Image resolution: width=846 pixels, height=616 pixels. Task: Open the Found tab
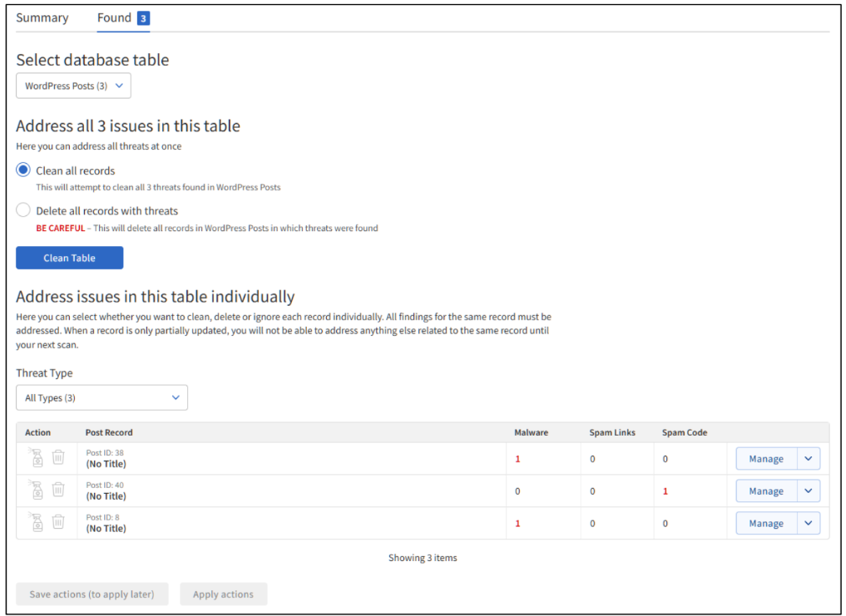pyautogui.click(x=112, y=17)
